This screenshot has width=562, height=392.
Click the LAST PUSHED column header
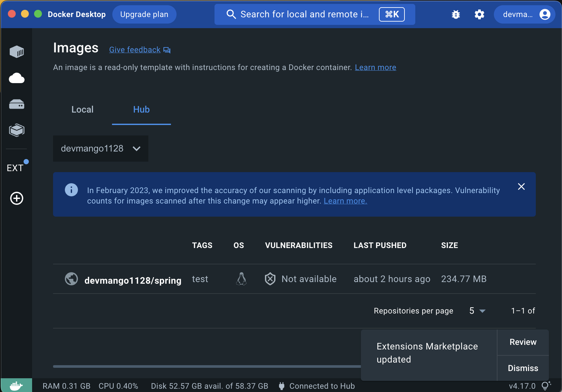[x=380, y=245]
